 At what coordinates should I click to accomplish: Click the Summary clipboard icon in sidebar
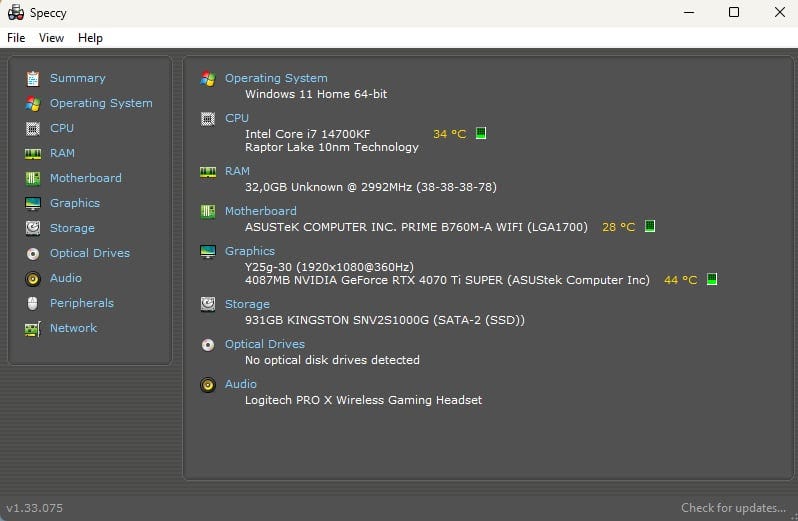pos(33,78)
